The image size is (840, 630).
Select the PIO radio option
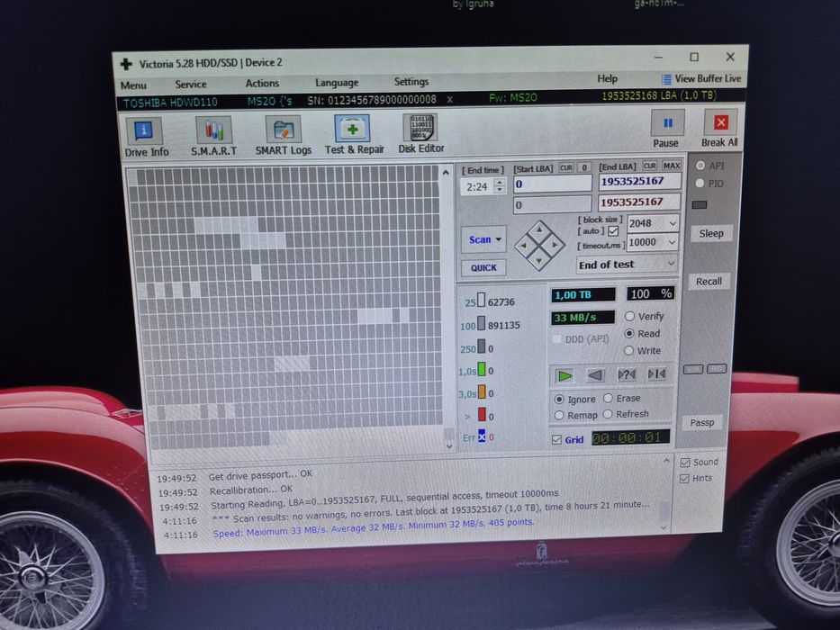coord(700,184)
